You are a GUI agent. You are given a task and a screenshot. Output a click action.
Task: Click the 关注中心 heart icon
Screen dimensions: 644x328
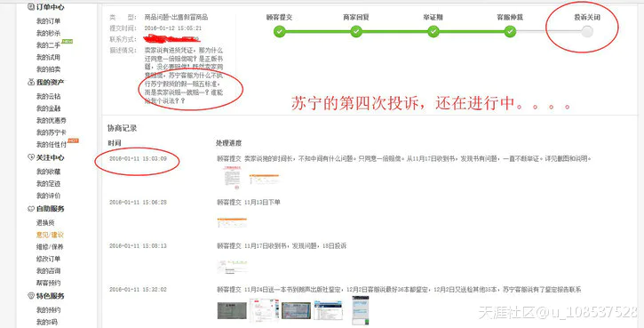(x=31, y=157)
